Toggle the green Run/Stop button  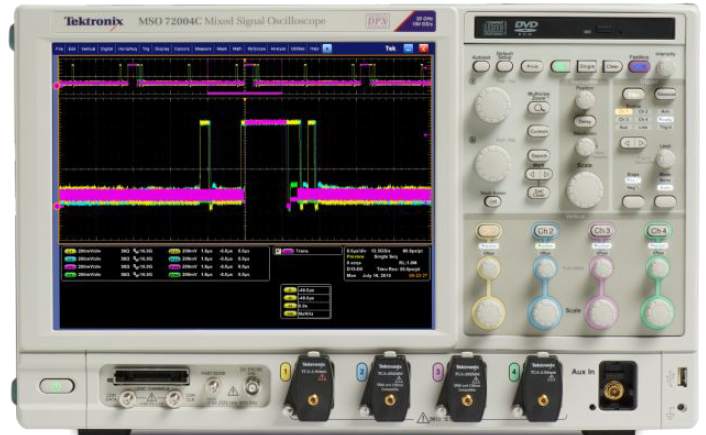tap(560, 67)
